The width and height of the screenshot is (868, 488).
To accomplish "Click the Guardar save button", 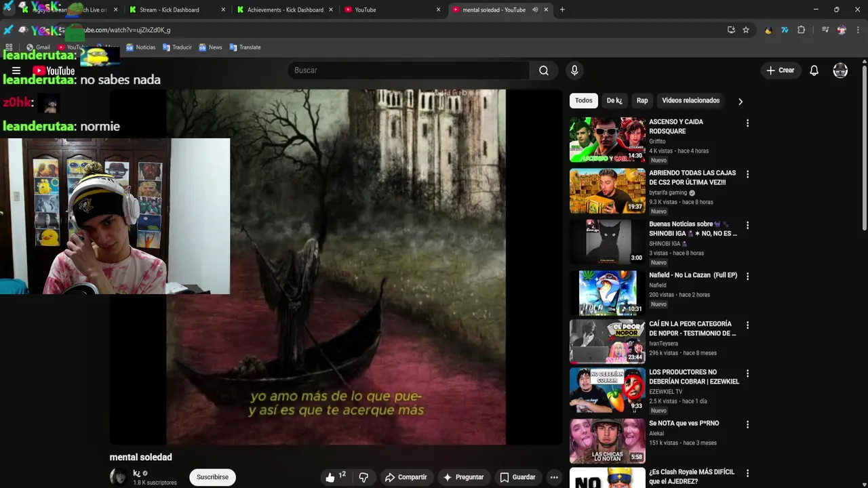I will click(x=517, y=477).
